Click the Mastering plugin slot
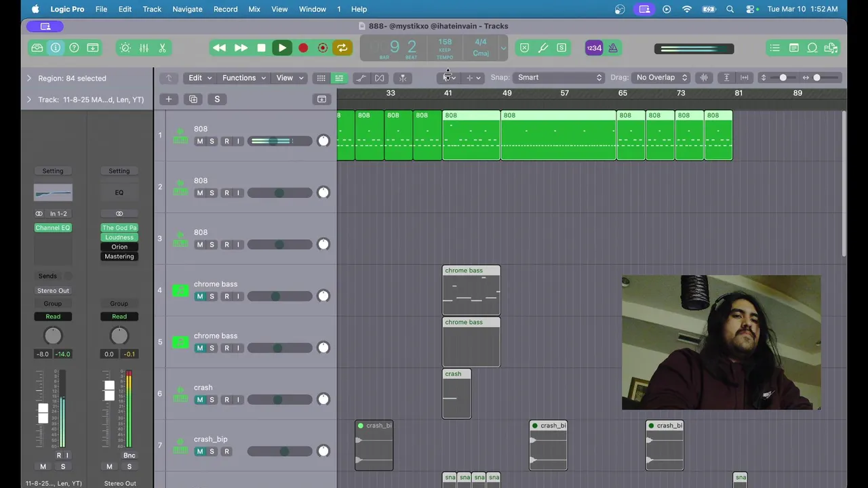868x488 pixels. (x=119, y=256)
